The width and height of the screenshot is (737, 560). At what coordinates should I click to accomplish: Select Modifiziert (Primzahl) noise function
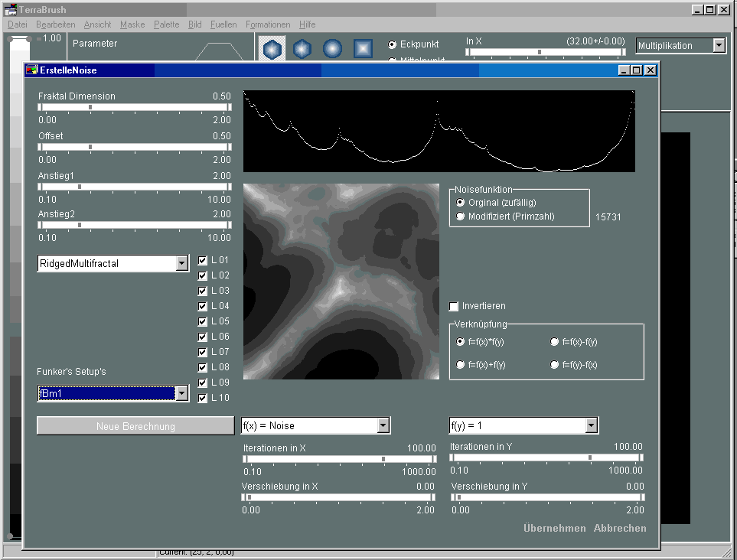461,217
